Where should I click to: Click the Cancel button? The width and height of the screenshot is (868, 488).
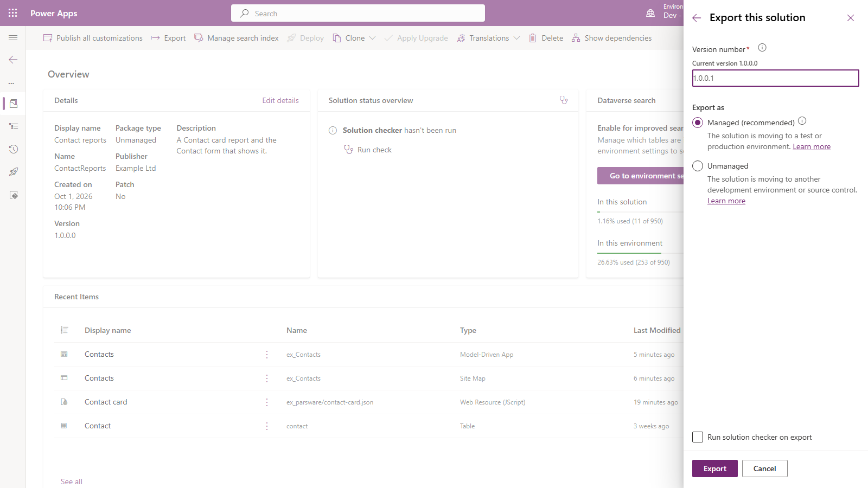point(765,468)
